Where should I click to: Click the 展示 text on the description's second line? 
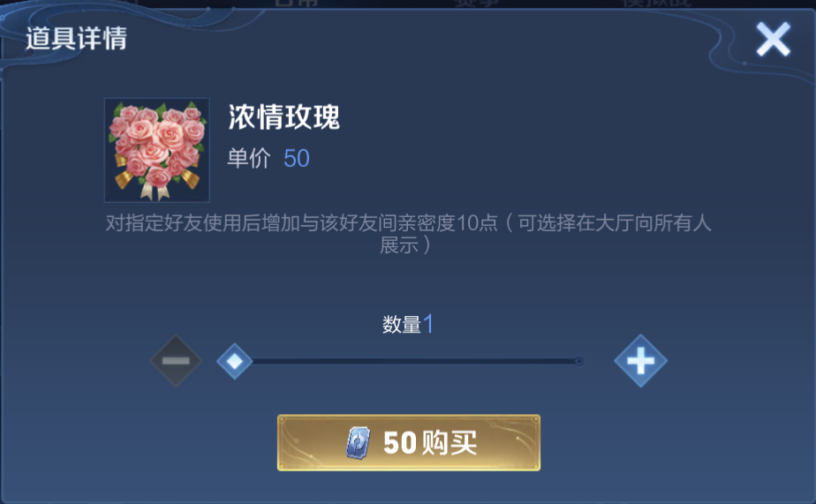(399, 245)
